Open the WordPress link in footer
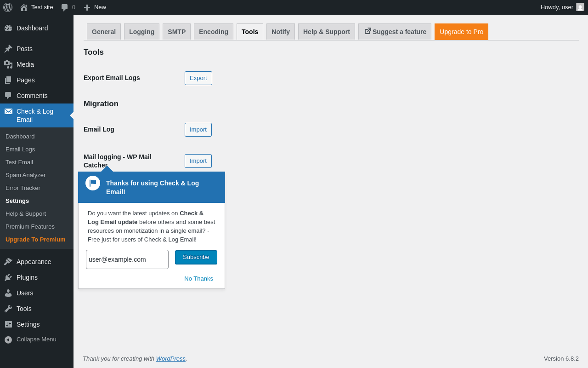The height and width of the screenshot is (368, 588). point(171,358)
